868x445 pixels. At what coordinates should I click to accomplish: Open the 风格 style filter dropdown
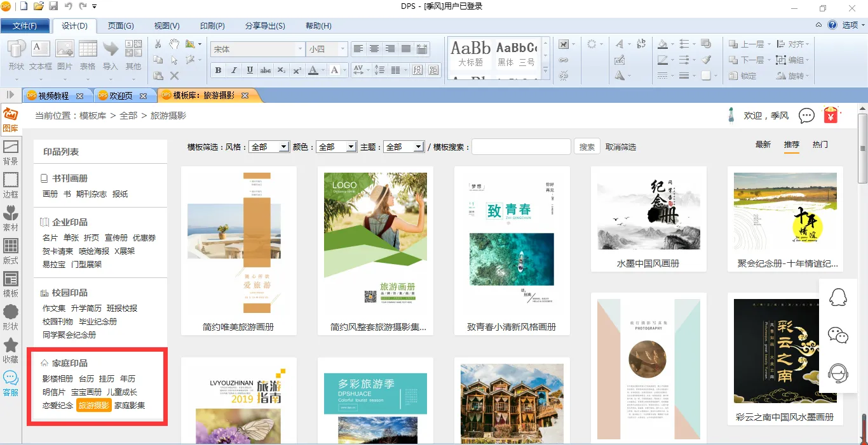(269, 147)
